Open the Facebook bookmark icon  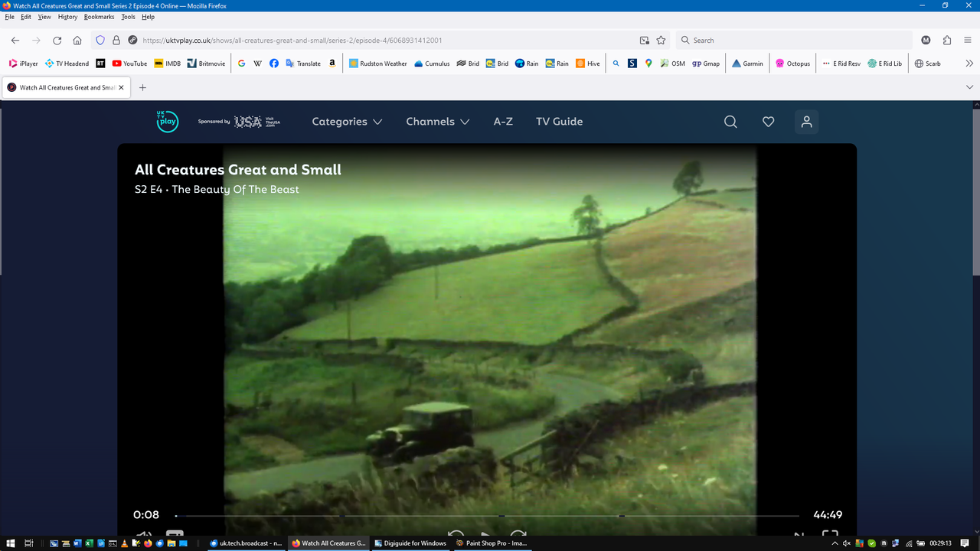273,64
